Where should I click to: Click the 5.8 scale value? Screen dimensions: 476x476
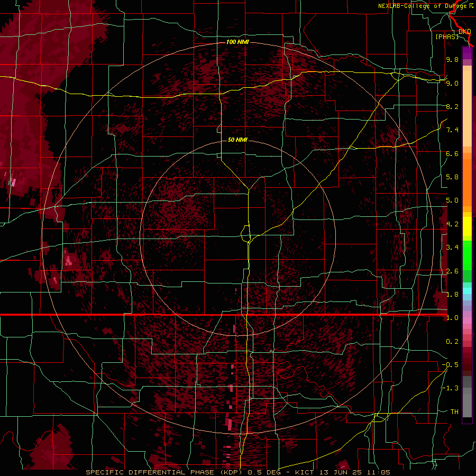click(x=452, y=177)
